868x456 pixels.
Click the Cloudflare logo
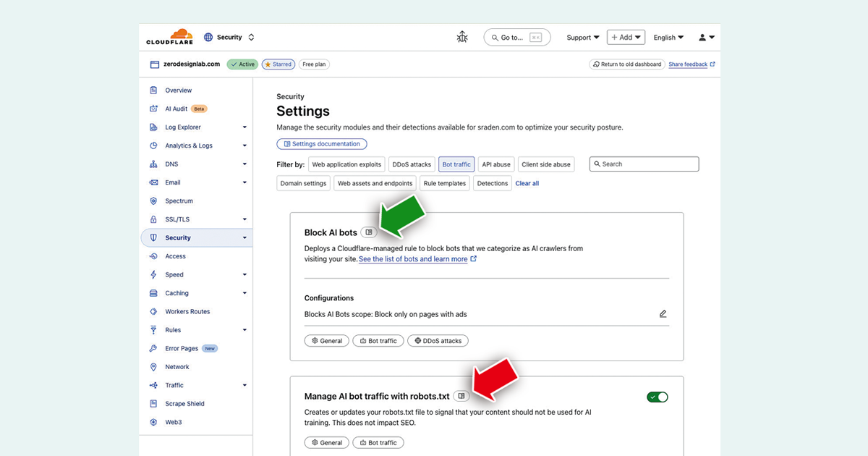click(x=169, y=37)
